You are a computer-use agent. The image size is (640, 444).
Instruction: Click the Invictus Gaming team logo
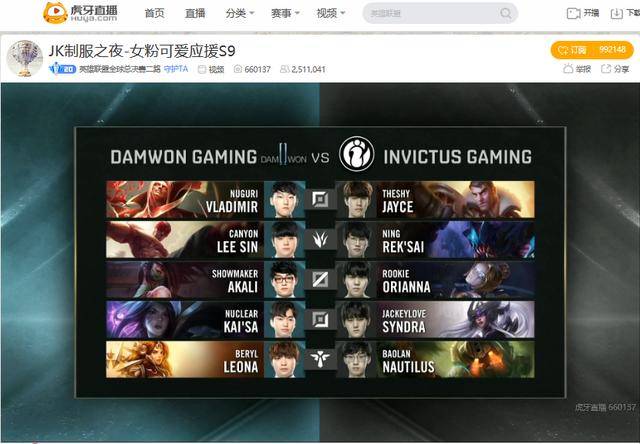click(x=357, y=154)
